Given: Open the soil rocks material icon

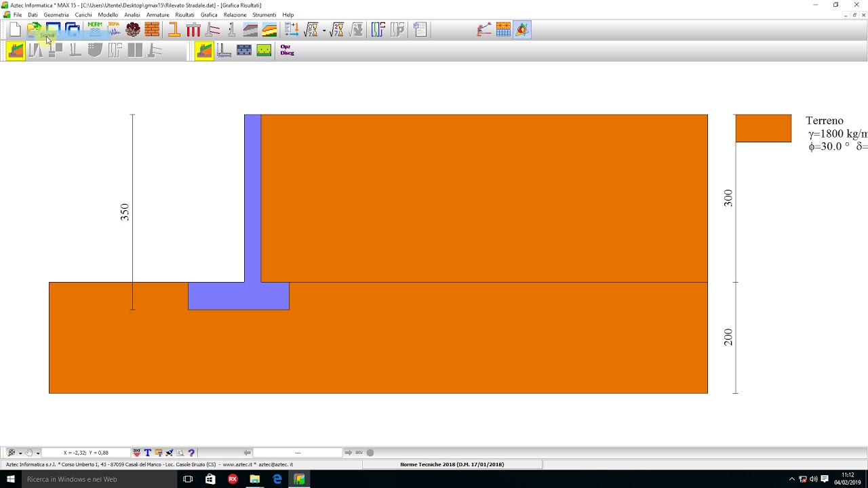Looking at the screenshot, I should (133, 30).
